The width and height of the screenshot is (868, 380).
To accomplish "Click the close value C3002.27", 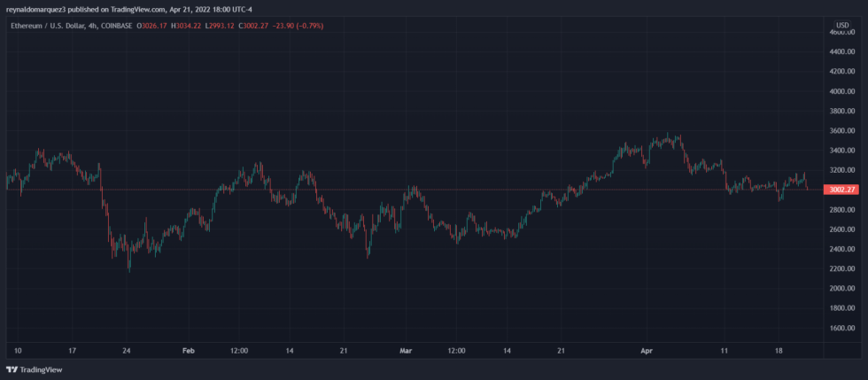I will click(x=254, y=26).
